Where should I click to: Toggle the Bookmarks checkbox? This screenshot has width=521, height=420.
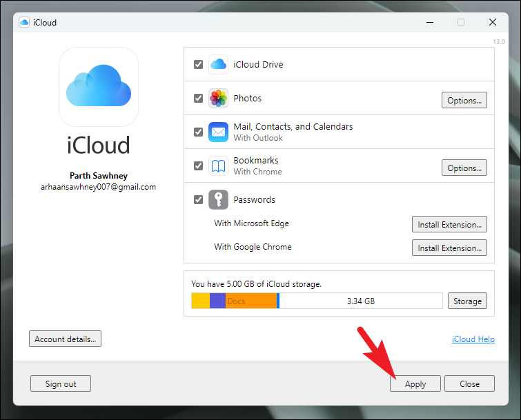click(x=198, y=166)
